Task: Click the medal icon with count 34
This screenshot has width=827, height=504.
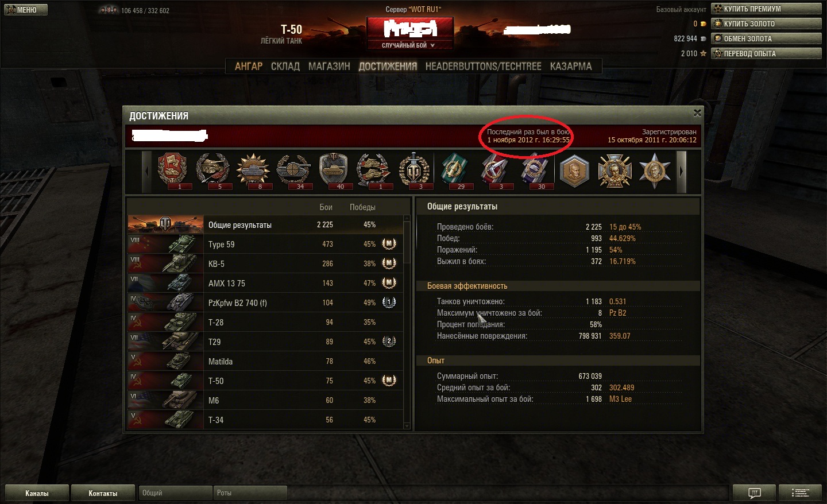Action: (293, 170)
